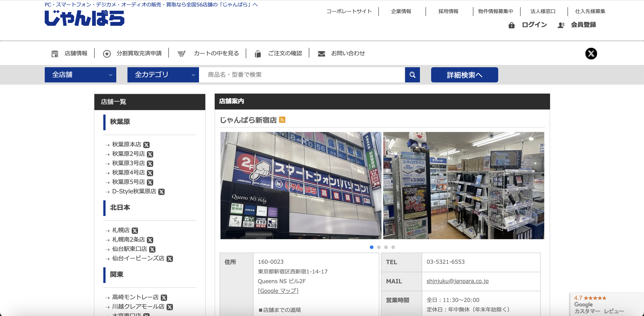Open the 秋葉原本店 store link

click(x=127, y=144)
